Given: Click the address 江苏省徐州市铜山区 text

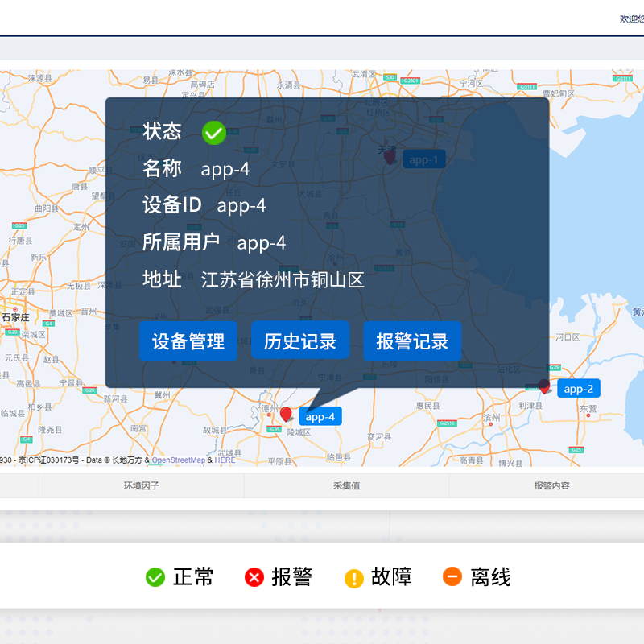Looking at the screenshot, I should [283, 280].
